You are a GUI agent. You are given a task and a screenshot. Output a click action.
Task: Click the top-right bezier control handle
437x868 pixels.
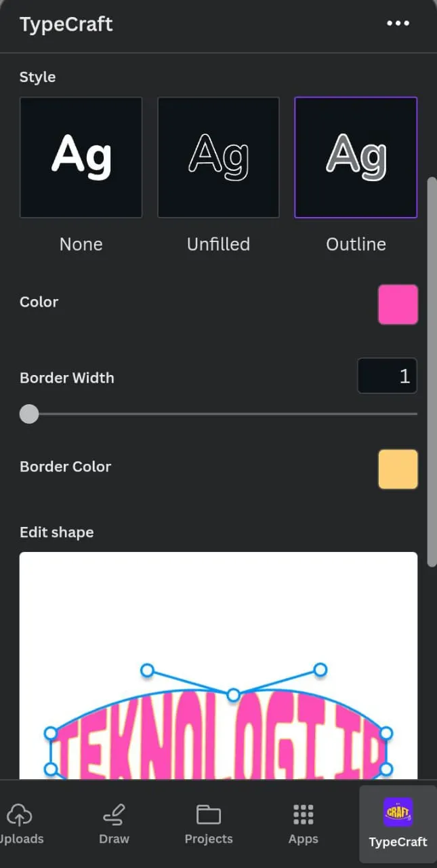click(320, 670)
